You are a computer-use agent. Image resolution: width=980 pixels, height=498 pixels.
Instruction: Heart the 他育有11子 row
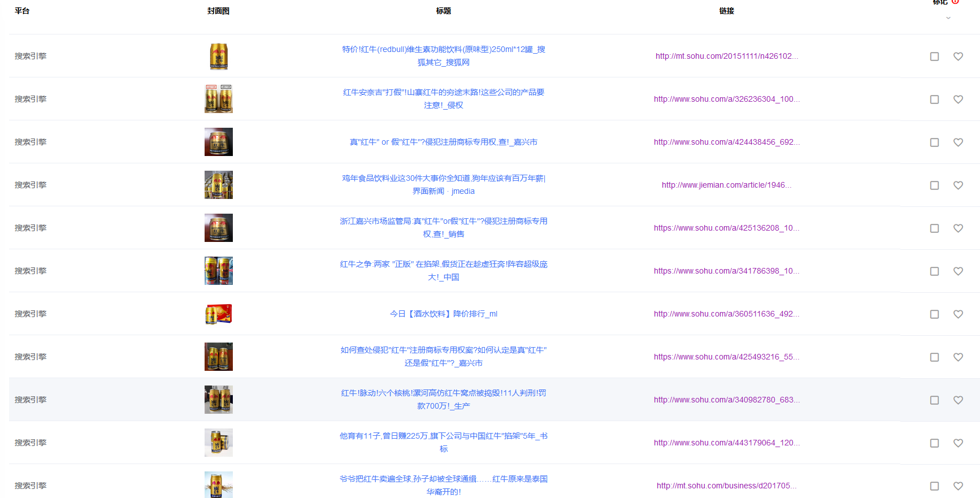958,443
